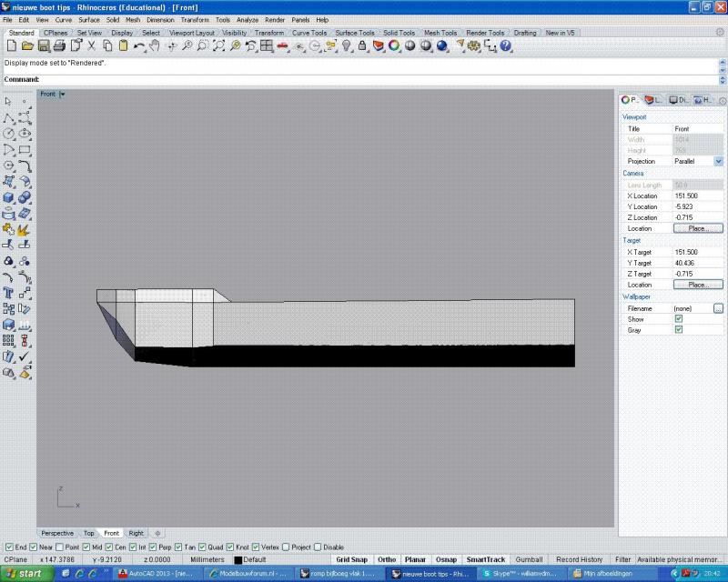
Task: Open the Front viewport title dropdown arrow
Action: pos(63,95)
